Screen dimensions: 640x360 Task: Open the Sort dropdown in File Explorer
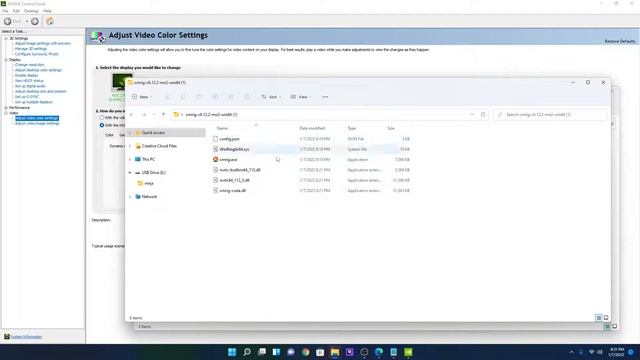click(x=271, y=97)
